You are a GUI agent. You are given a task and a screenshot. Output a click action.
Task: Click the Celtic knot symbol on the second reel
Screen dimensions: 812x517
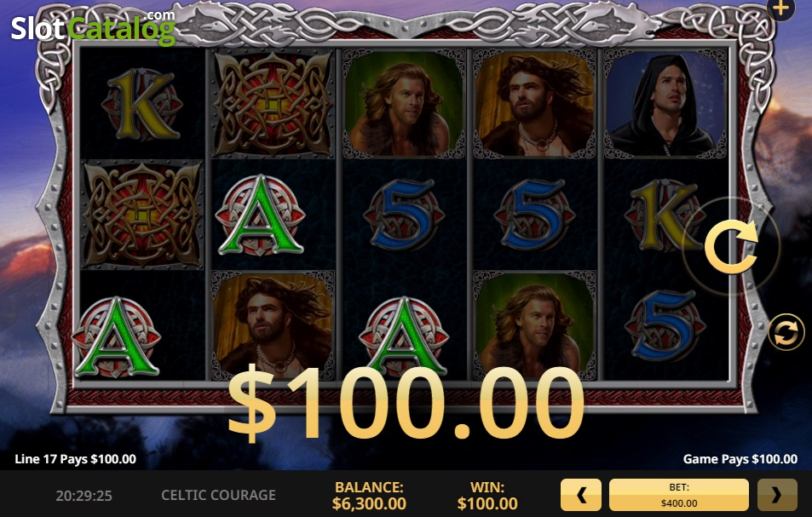coord(273,104)
